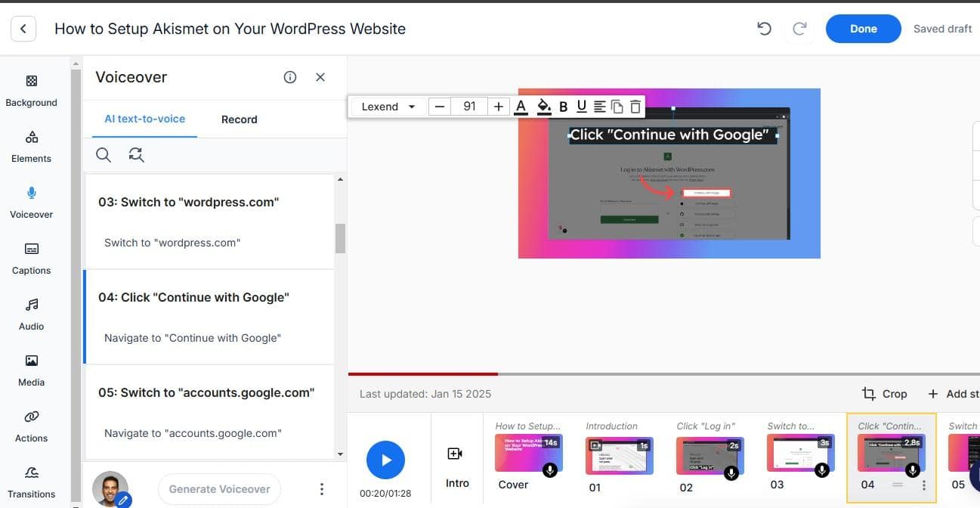This screenshot has height=508, width=980.
Task: Open the Lexend font dropdown
Action: click(x=388, y=107)
